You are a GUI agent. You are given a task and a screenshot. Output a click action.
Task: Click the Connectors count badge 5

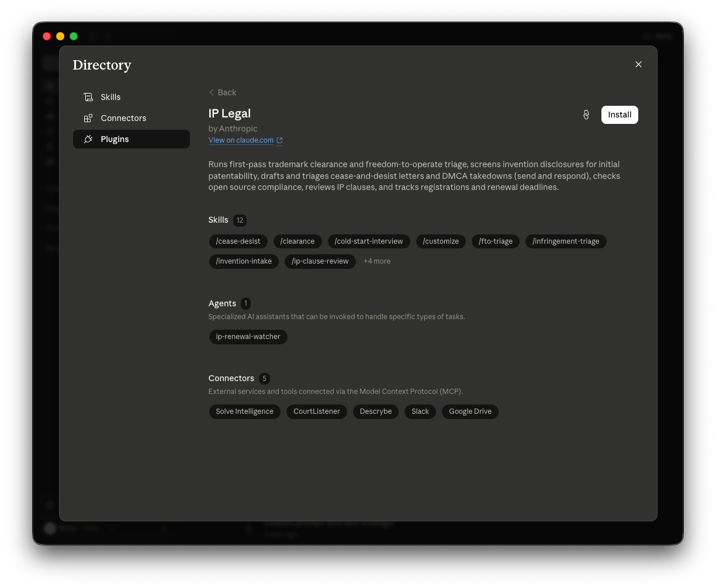(x=264, y=379)
